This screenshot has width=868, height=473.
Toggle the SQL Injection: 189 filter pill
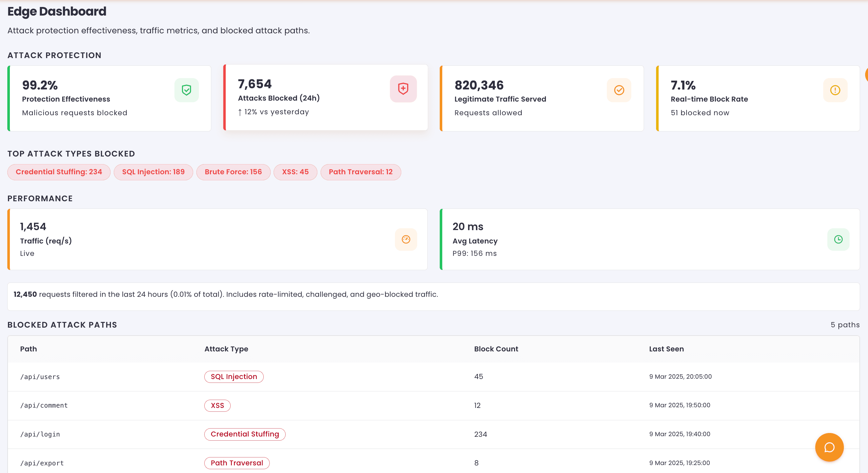tap(153, 172)
